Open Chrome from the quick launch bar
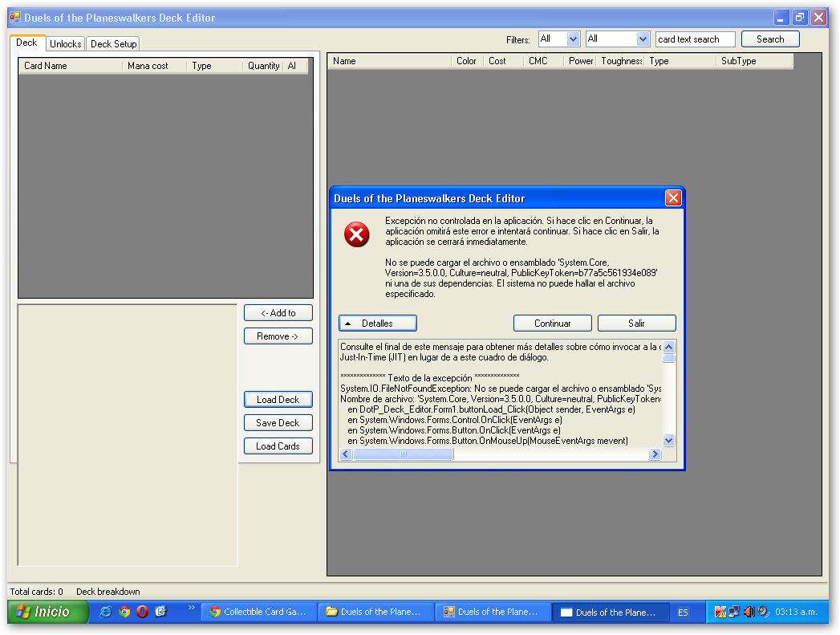This screenshot has height=635, width=840. 124,612
